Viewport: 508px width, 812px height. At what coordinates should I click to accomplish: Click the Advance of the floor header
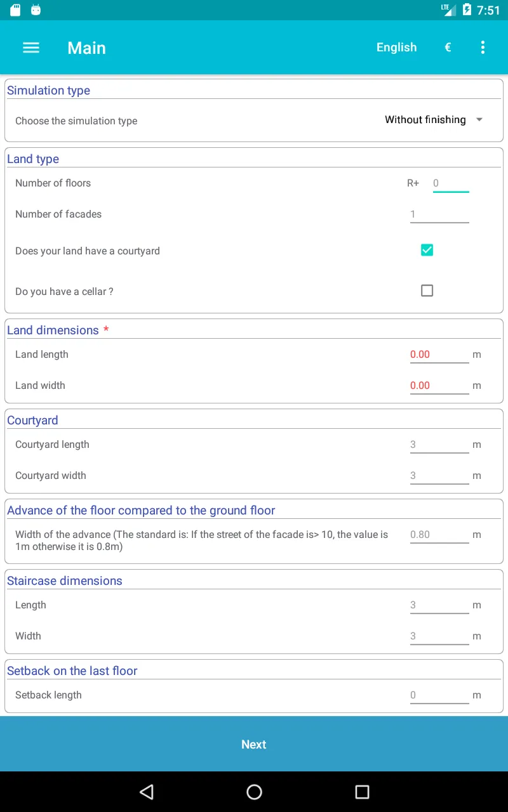tap(141, 510)
